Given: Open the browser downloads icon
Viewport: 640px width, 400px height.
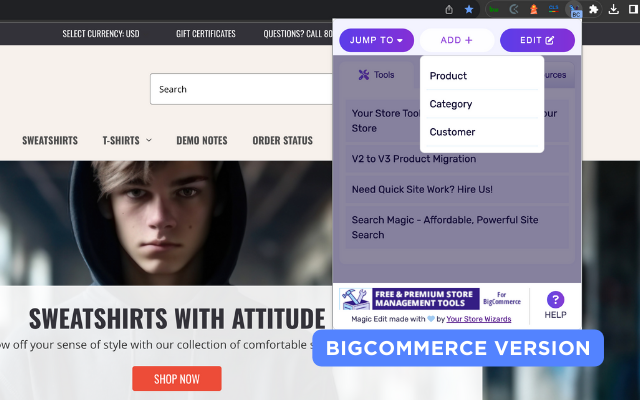Looking at the screenshot, I should coord(613,9).
